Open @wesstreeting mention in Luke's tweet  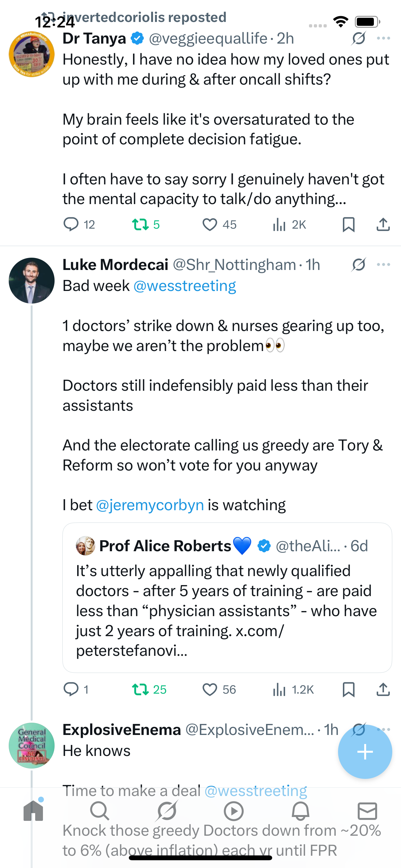[185, 286]
